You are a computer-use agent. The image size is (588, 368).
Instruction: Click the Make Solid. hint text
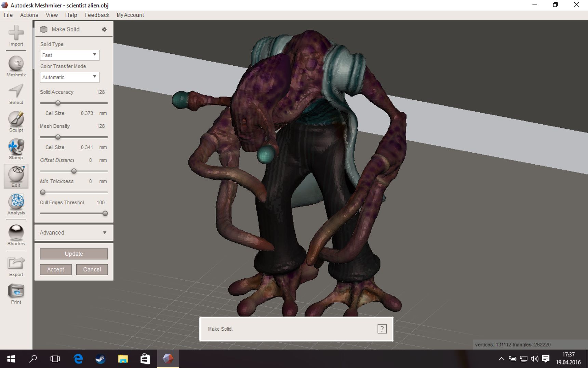click(220, 329)
